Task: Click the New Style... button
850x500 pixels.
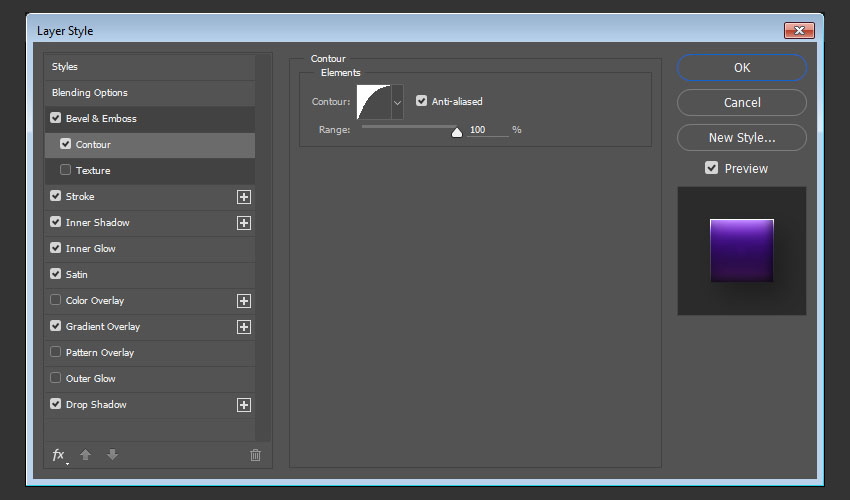Action: (x=741, y=138)
